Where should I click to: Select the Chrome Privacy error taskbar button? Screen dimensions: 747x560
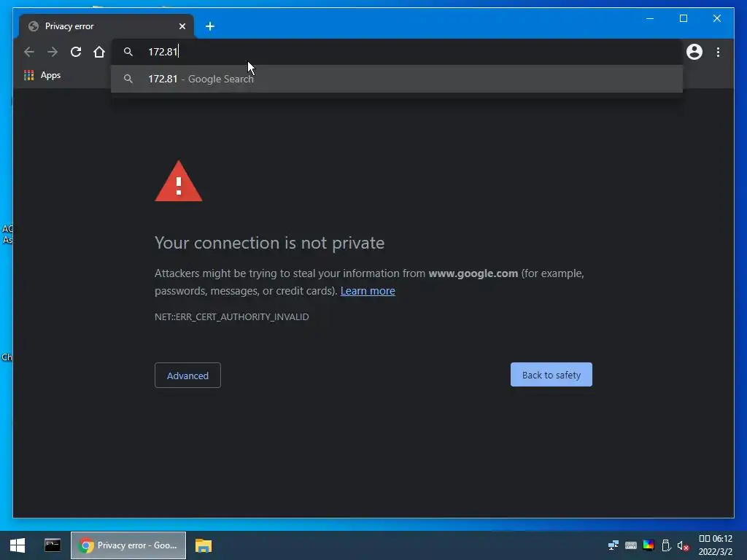point(128,545)
